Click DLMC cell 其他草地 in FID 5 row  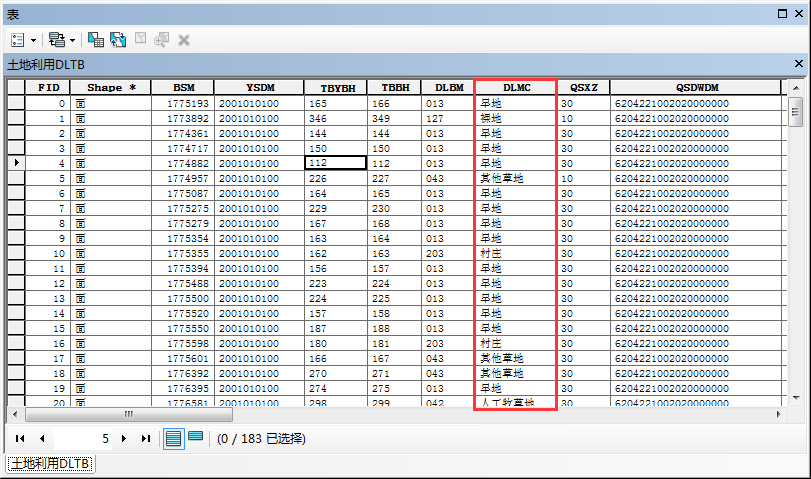516,178
